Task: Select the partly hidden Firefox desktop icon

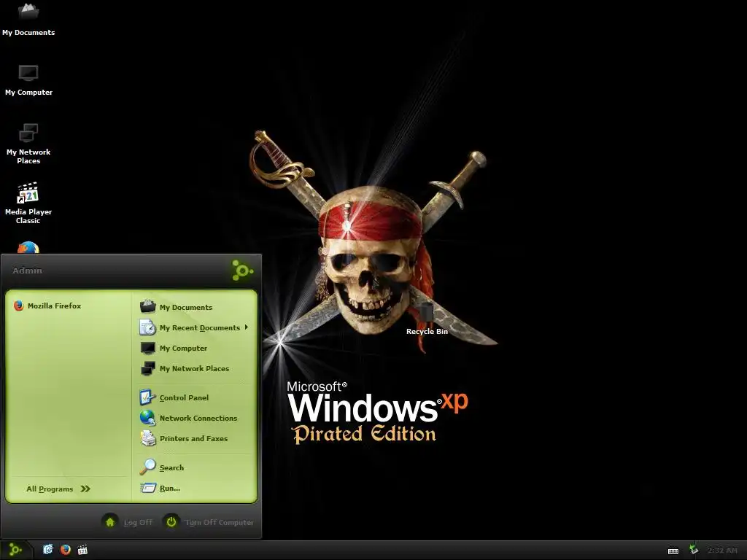Action: 28,248
